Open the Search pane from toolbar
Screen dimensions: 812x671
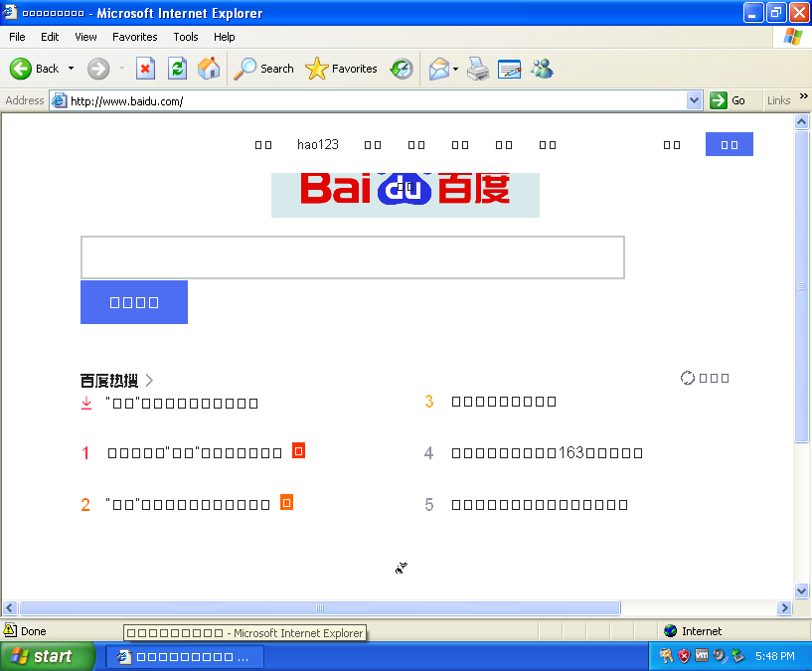tap(263, 69)
